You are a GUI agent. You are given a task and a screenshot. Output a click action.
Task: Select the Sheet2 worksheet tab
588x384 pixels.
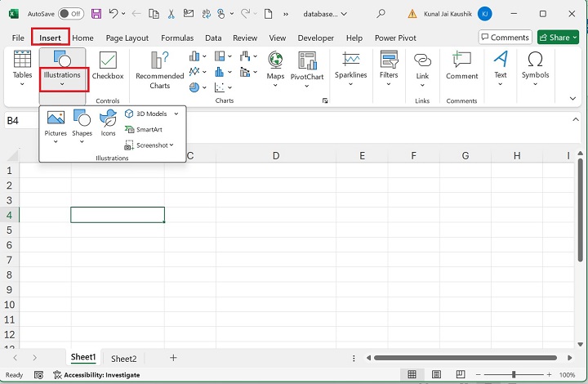pyautogui.click(x=124, y=358)
